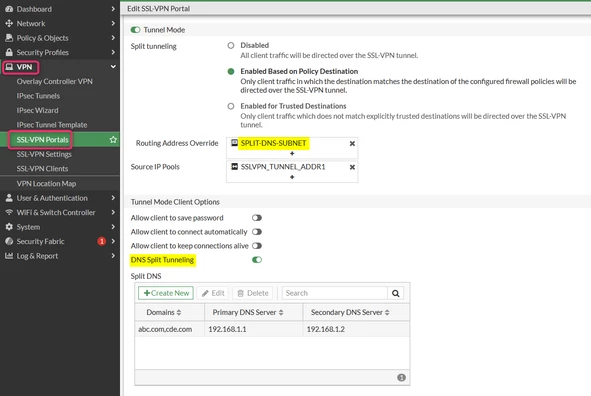Expand the Dashboard menu chevron

pos(113,9)
